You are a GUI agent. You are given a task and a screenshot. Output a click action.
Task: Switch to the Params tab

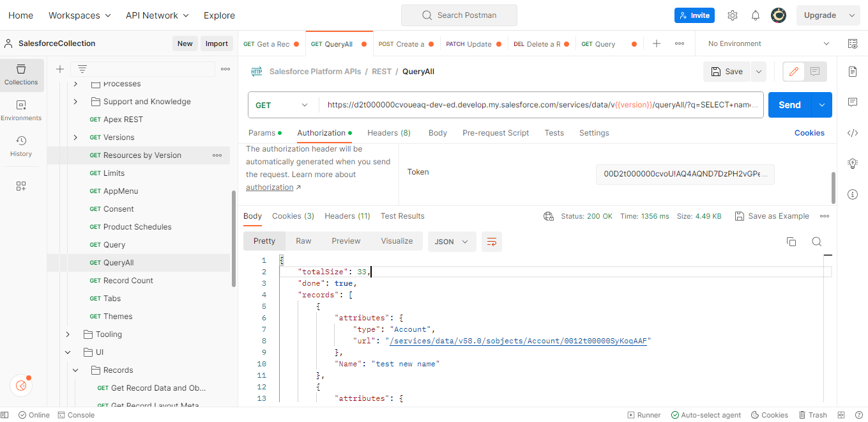coord(264,133)
